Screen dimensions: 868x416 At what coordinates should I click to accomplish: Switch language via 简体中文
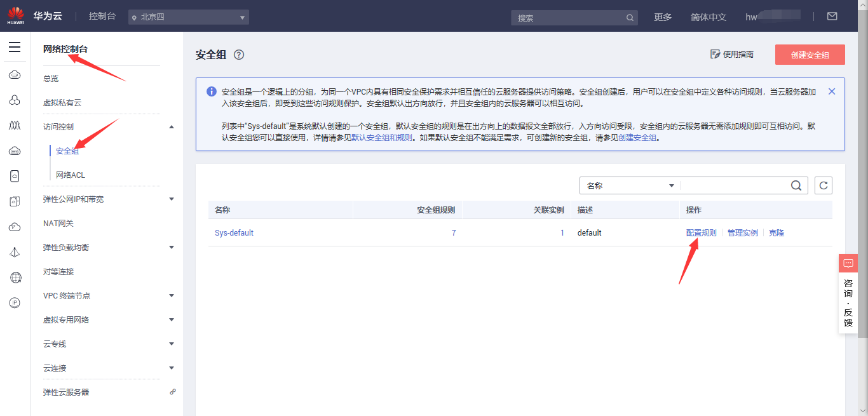(709, 17)
